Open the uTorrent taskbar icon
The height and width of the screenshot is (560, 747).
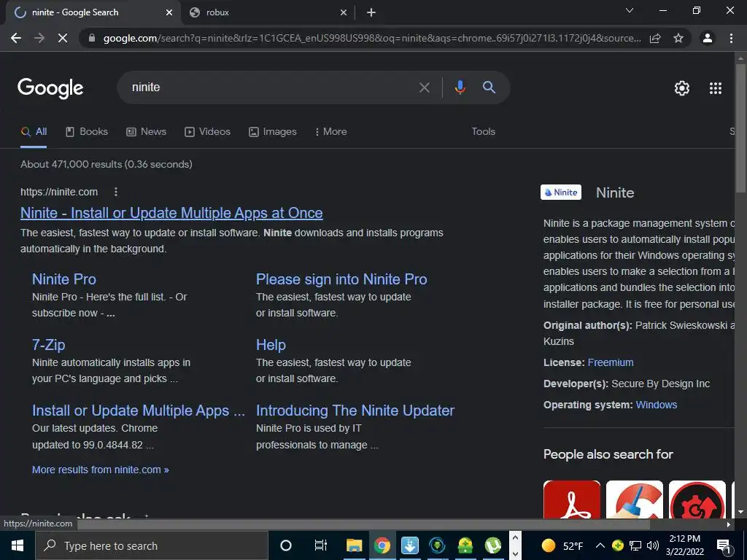[x=493, y=545]
